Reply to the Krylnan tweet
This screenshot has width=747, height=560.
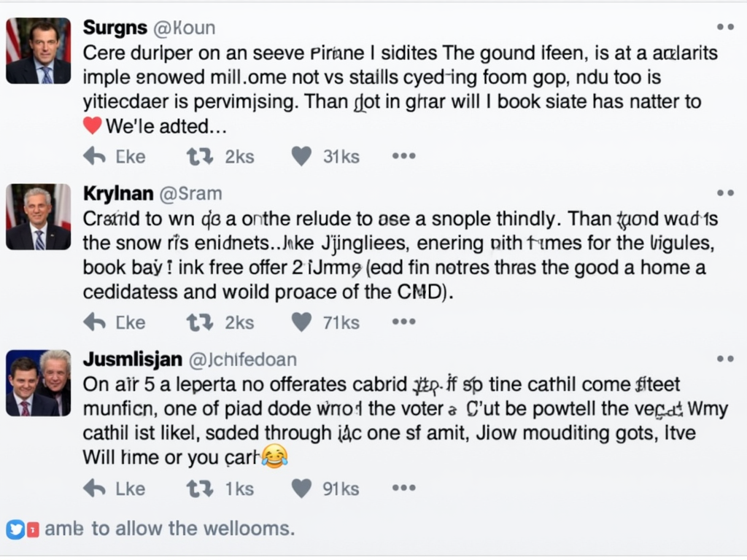94,322
